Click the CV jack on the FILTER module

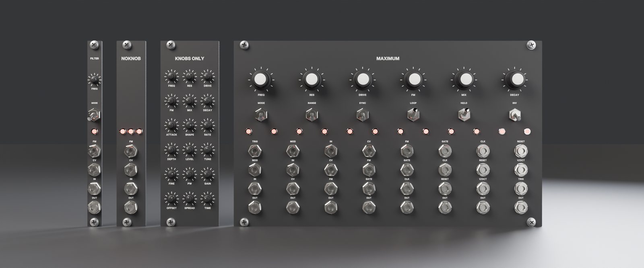tap(95, 170)
